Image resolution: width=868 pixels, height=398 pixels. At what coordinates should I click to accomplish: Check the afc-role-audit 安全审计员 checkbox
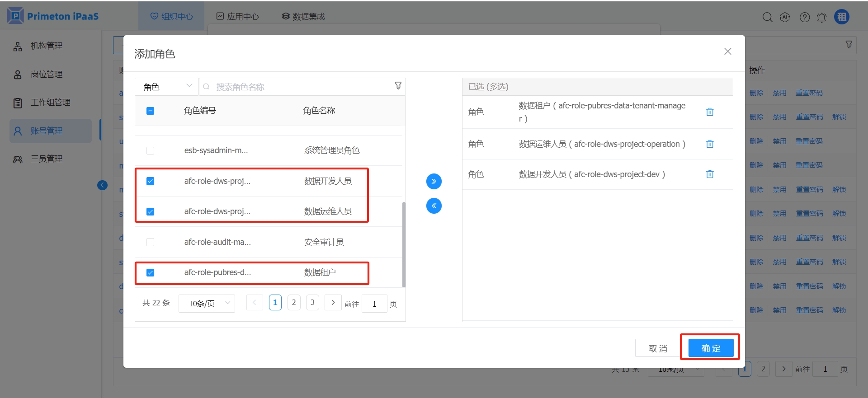151,242
